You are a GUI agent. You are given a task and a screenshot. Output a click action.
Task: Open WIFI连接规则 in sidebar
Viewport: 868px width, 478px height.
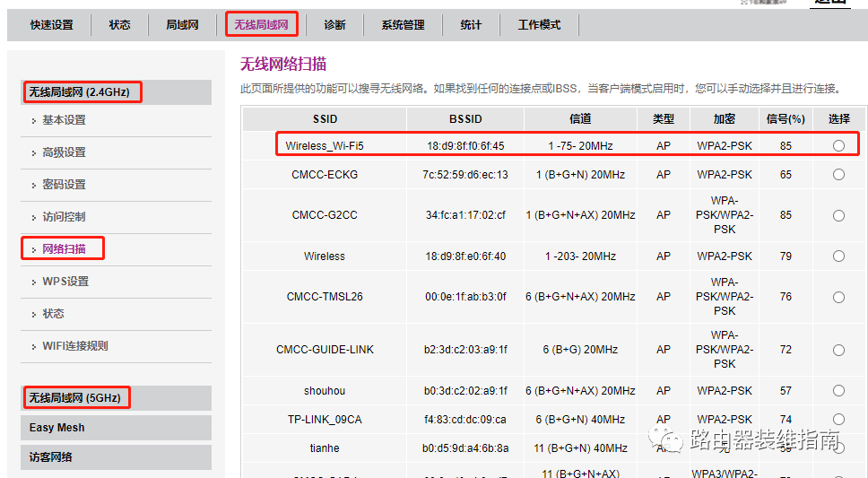pyautogui.click(x=75, y=345)
